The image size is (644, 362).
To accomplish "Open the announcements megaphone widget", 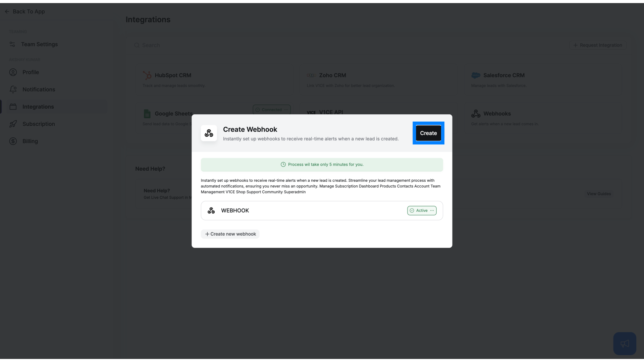I will [625, 344].
